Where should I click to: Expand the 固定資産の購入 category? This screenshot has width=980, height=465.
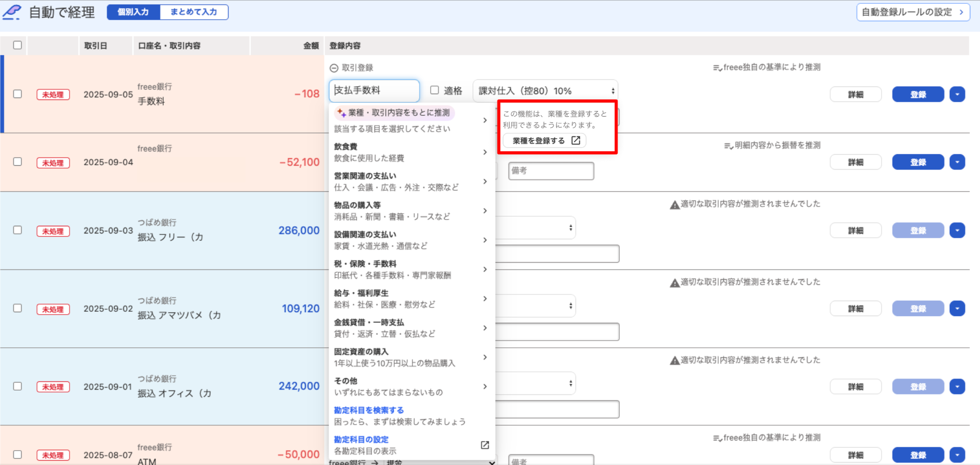click(x=411, y=357)
